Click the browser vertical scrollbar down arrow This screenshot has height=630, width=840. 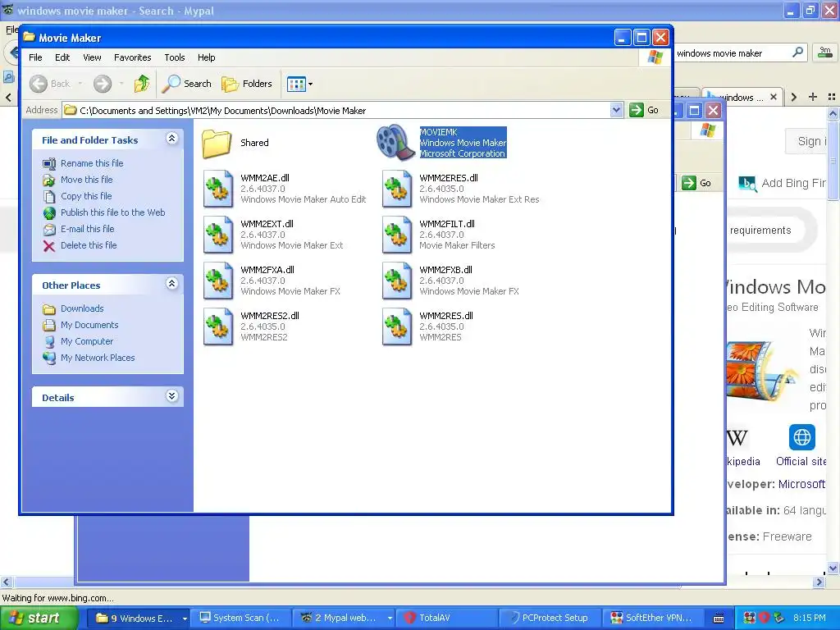833,568
